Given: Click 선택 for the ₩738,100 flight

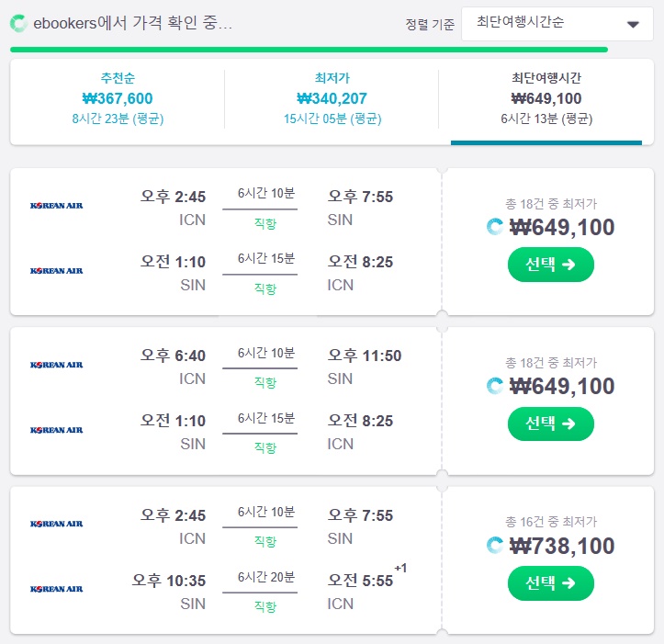Looking at the screenshot, I should point(550,583).
